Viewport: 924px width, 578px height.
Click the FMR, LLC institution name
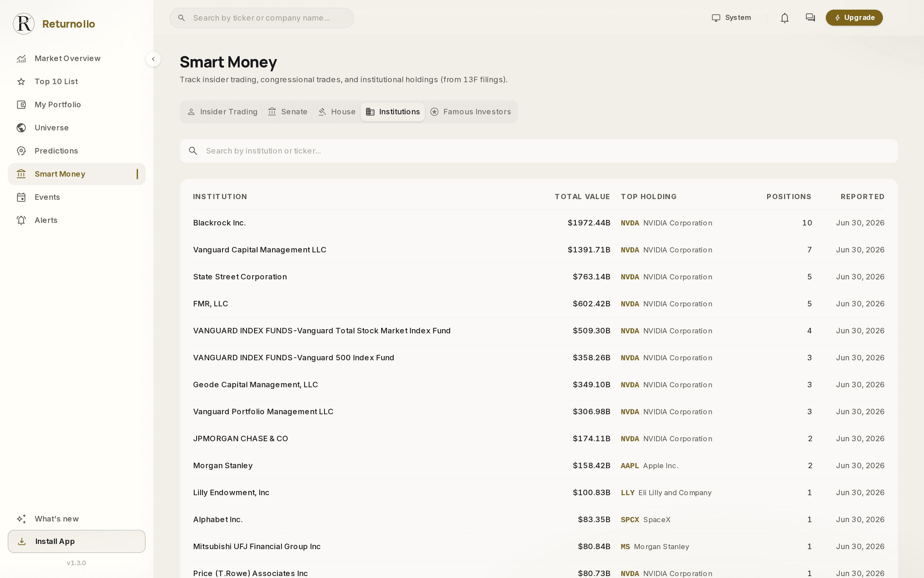coord(210,304)
